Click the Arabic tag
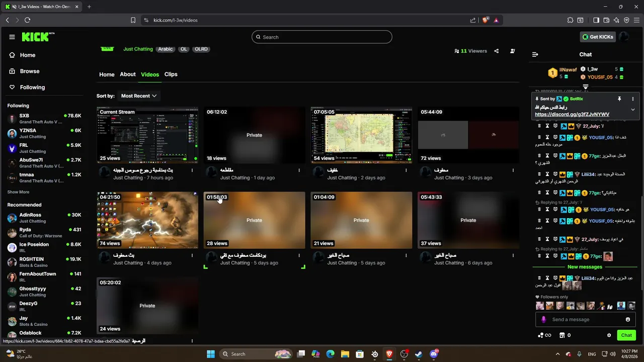Image resolution: width=644 pixels, height=362 pixels. coord(166,49)
